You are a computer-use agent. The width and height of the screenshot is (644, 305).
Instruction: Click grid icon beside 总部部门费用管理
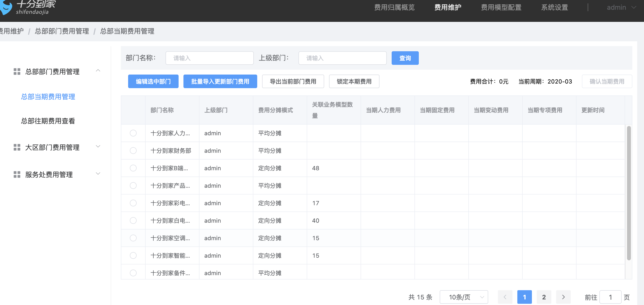(17, 72)
